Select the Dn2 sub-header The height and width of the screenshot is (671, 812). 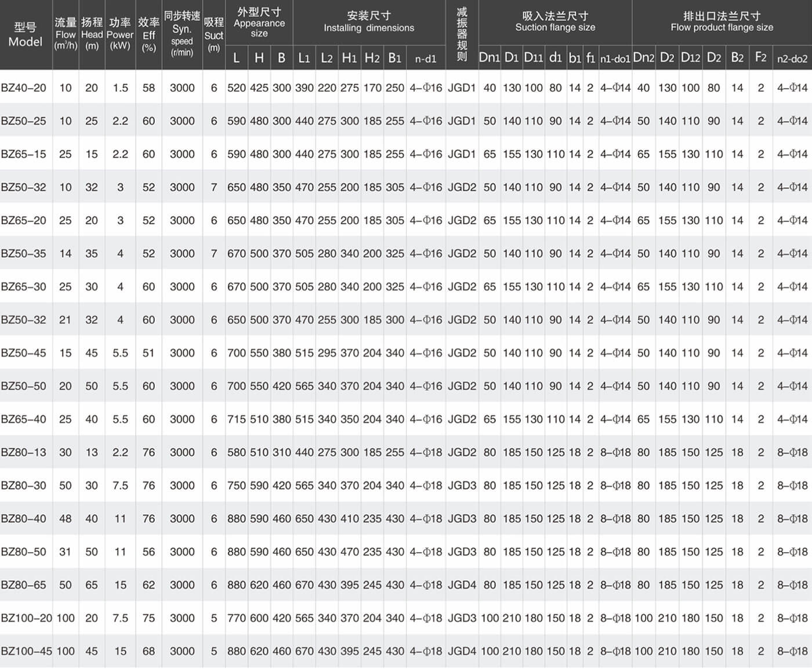[x=643, y=57]
